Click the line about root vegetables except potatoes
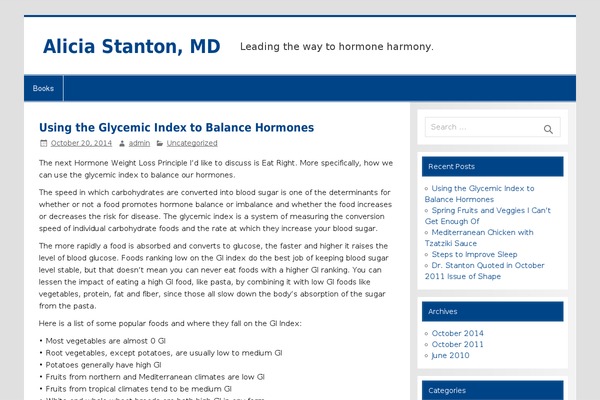 click(164, 353)
